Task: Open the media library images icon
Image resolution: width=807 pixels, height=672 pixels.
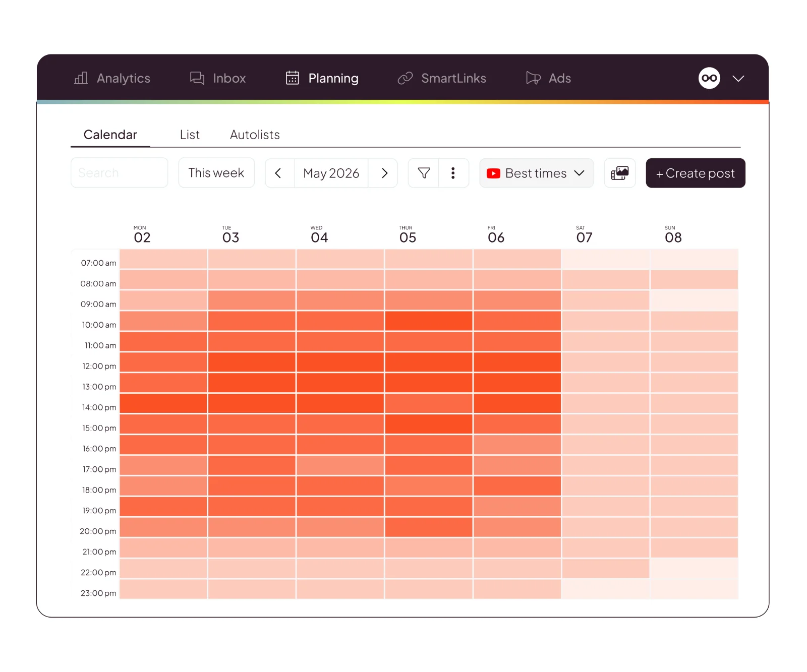Action: click(620, 173)
